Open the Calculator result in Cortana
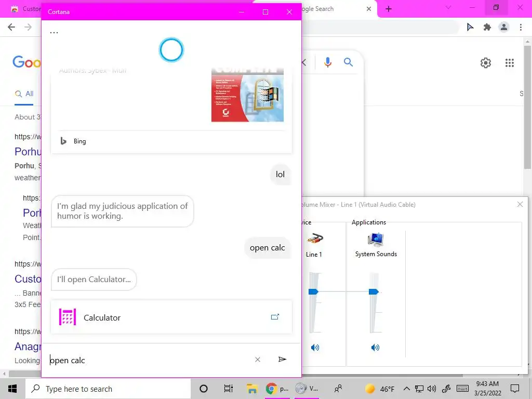 click(x=171, y=317)
